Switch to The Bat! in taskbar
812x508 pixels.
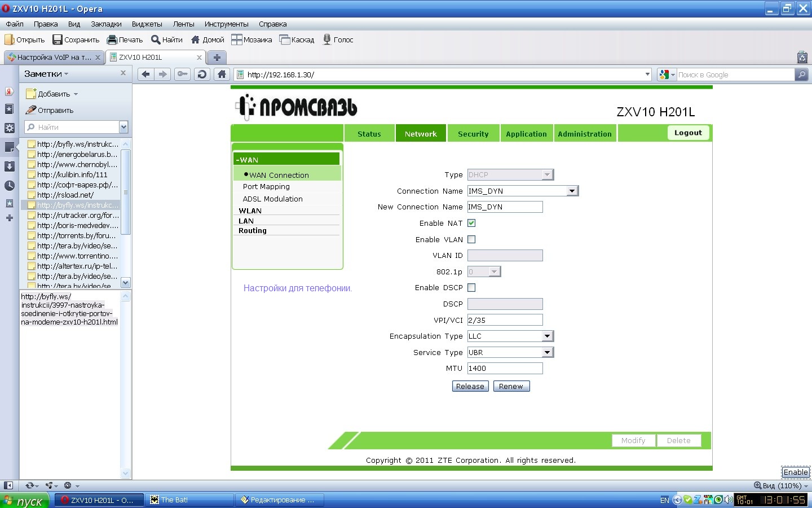click(x=190, y=500)
